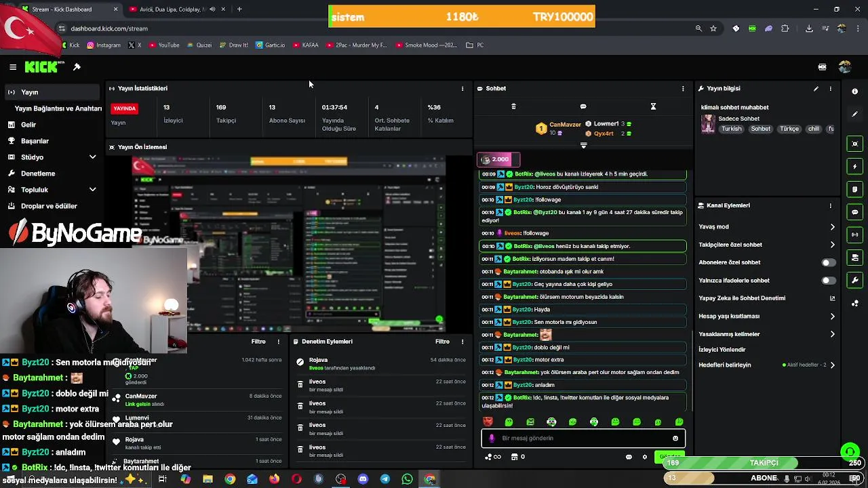Open Hesap yaşı kısıtlaması options
868x488 pixels.
(x=766, y=317)
